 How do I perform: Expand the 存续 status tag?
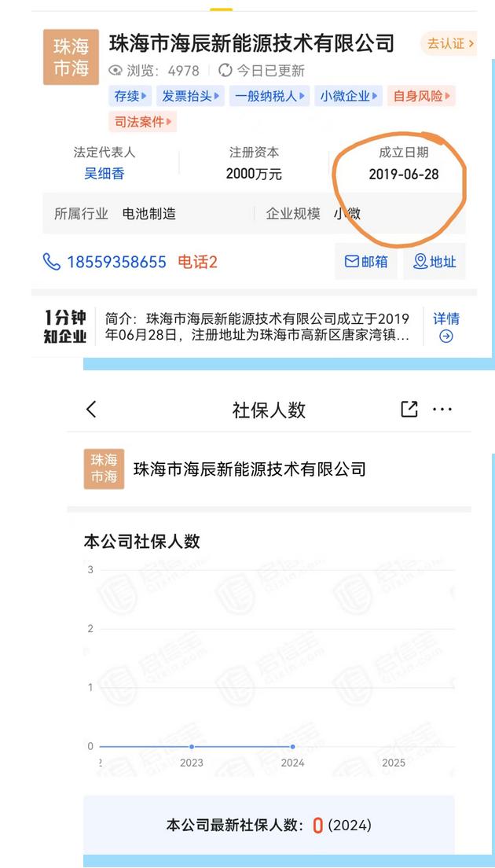tap(130, 96)
